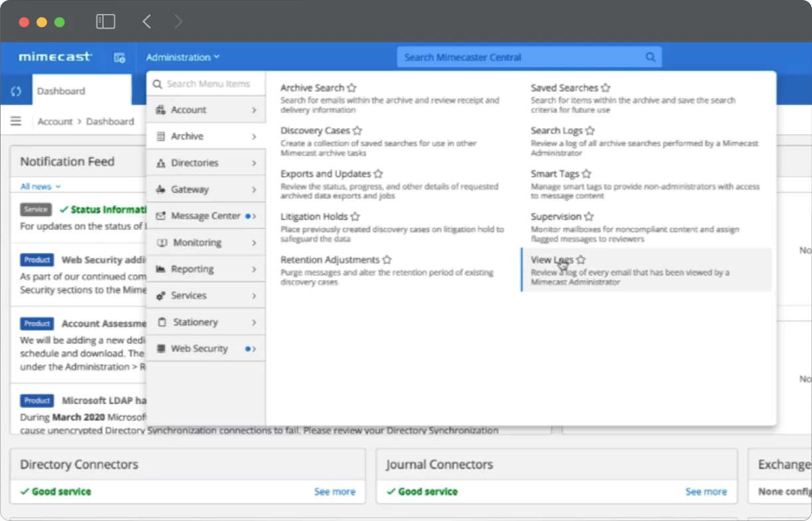Click the browser forward arrow
The image size is (812, 521).
(178, 22)
